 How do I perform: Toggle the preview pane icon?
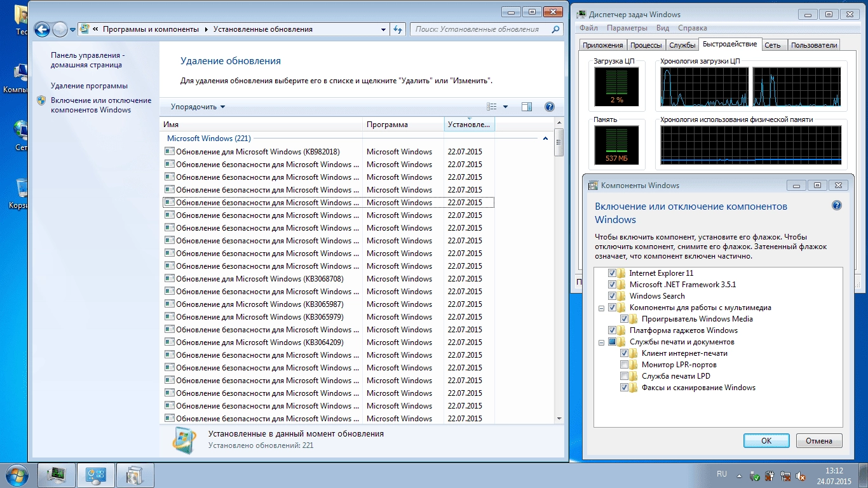pyautogui.click(x=527, y=107)
